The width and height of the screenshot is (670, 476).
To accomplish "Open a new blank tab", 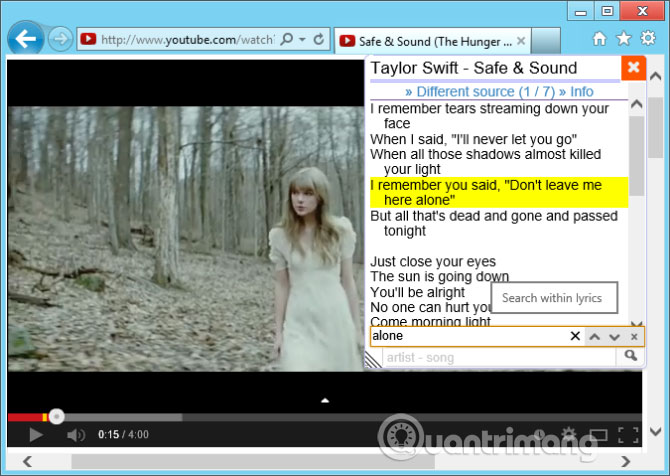I will 546,41.
